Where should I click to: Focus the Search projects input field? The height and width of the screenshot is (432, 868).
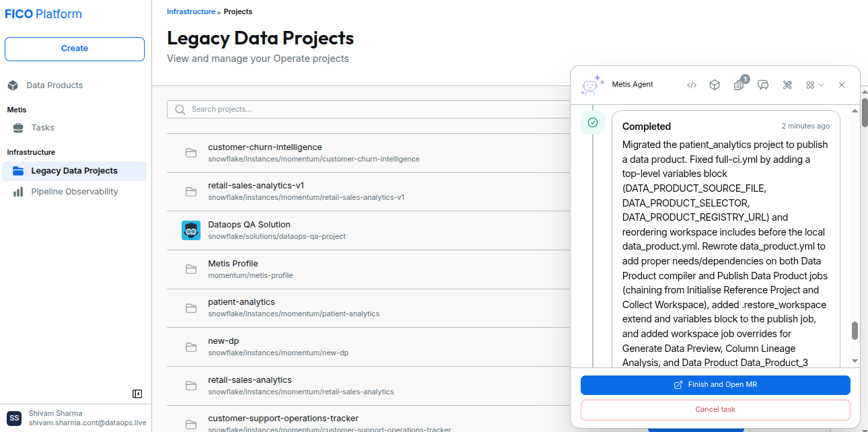(x=367, y=110)
